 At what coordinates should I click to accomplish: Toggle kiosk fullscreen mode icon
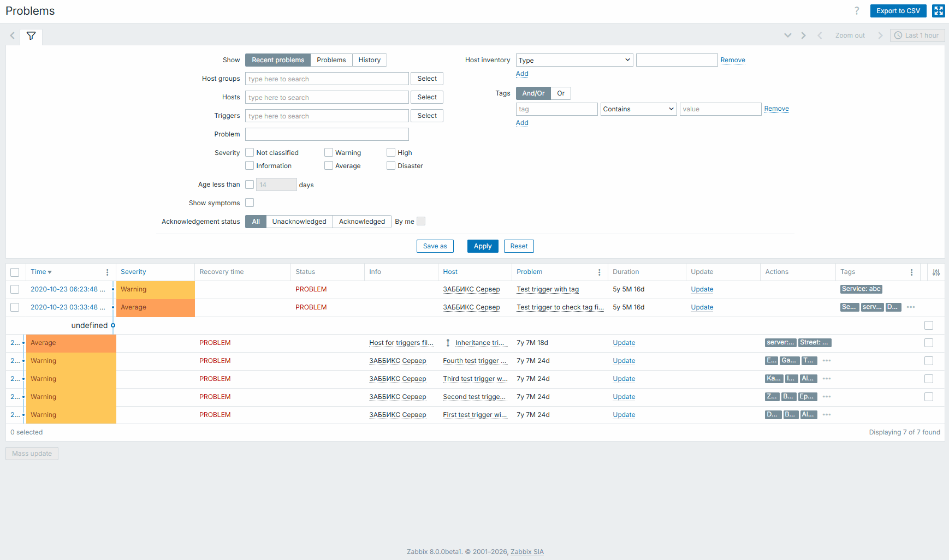tap(939, 11)
